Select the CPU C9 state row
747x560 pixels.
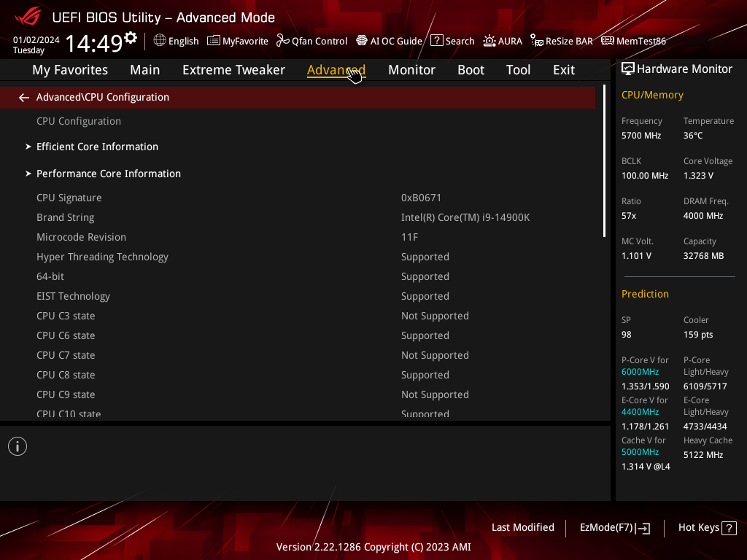point(298,394)
